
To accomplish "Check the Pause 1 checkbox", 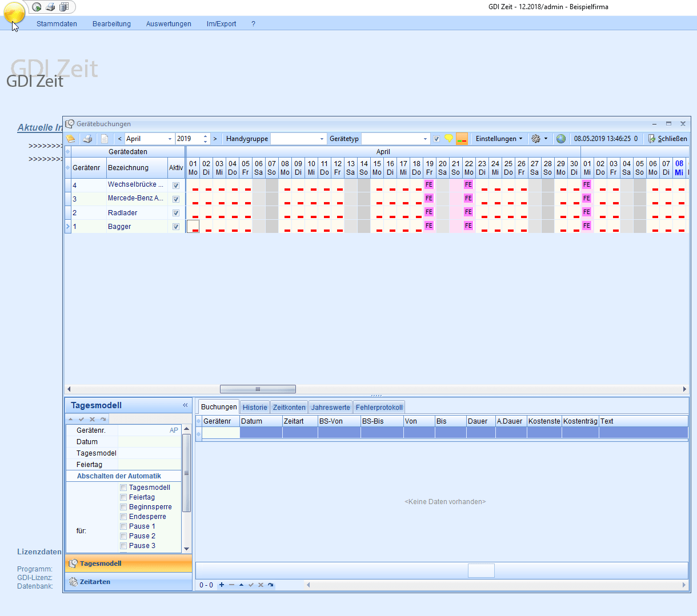I will [123, 526].
